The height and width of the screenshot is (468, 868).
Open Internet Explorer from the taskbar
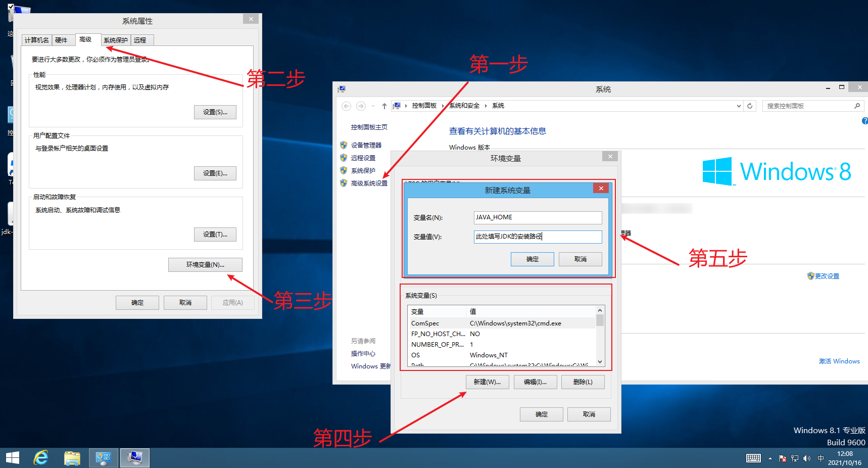pos(41,458)
